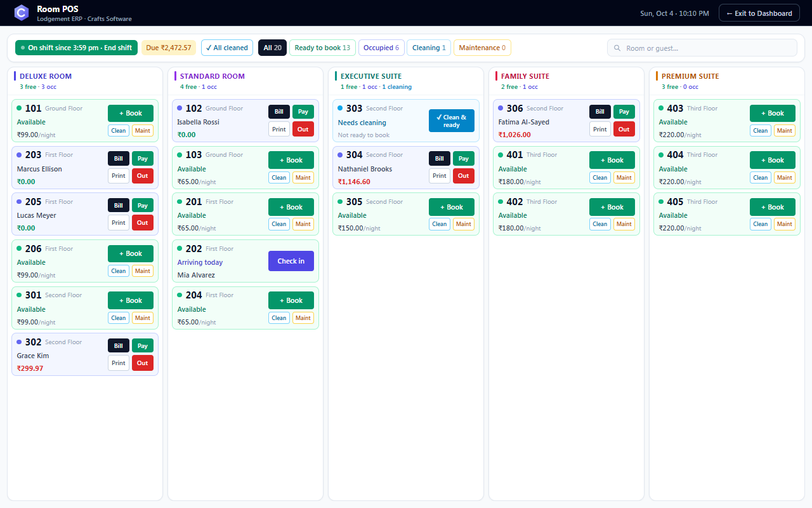Check in Mia Alvarez to room 202
The width and height of the screenshot is (812, 508).
point(291,261)
